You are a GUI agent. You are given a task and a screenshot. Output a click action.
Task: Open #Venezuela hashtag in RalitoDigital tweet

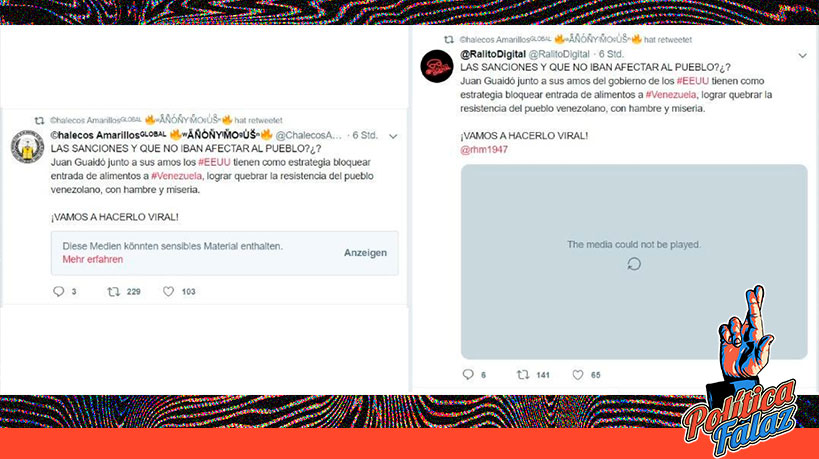(671, 95)
